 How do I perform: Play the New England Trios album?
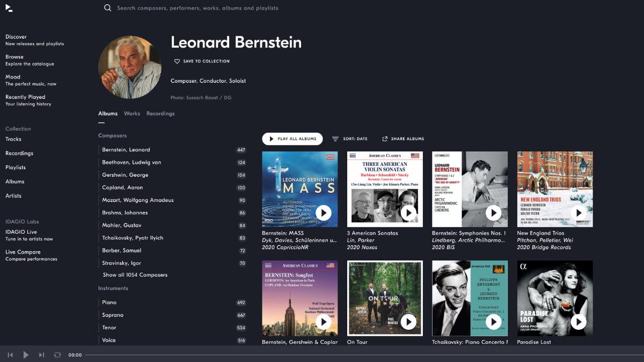click(x=579, y=213)
